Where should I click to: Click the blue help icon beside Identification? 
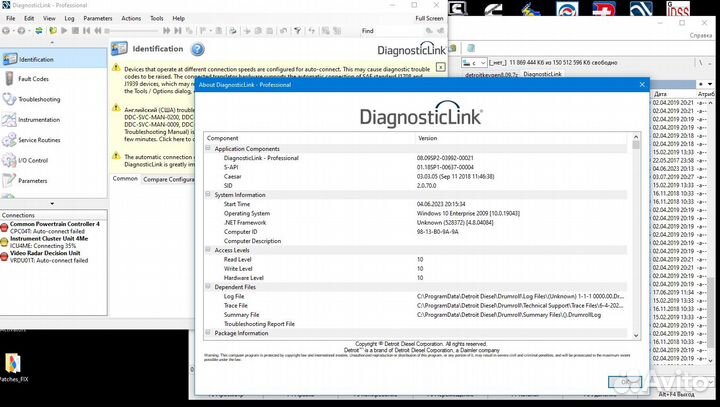click(198, 49)
